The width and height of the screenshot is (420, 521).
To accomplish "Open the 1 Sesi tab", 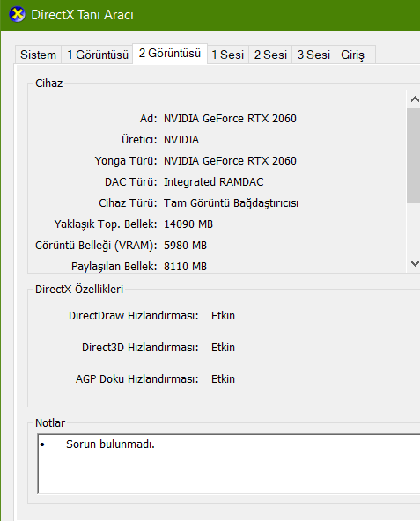I will (x=228, y=55).
